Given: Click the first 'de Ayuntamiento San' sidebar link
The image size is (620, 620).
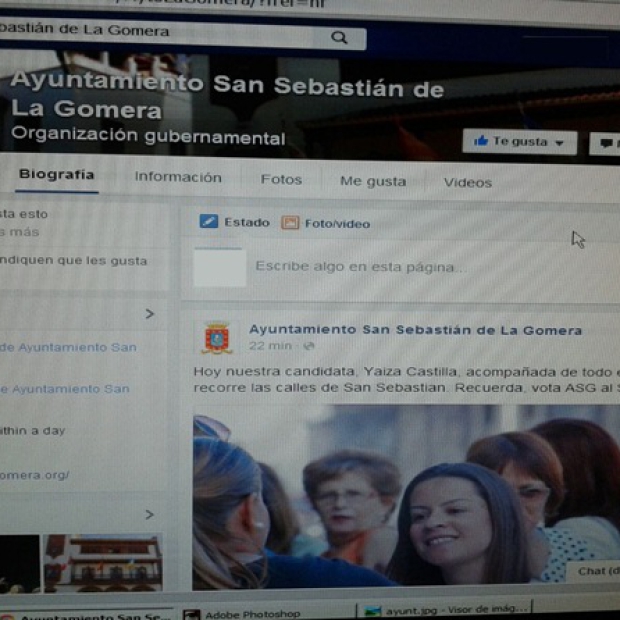Looking at the screenshot, I should (68, 347).
